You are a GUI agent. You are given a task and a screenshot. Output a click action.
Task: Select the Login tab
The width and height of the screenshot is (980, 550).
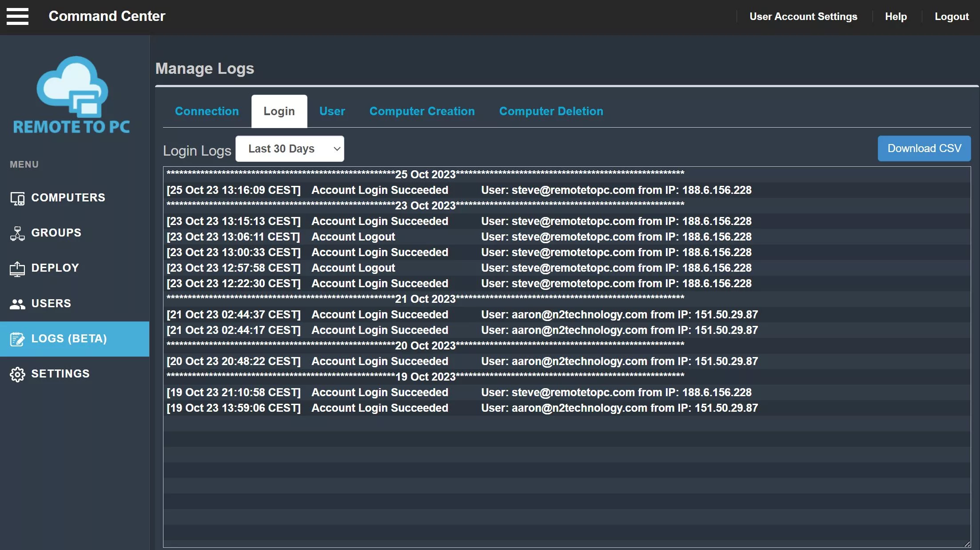tap(279, 111)
